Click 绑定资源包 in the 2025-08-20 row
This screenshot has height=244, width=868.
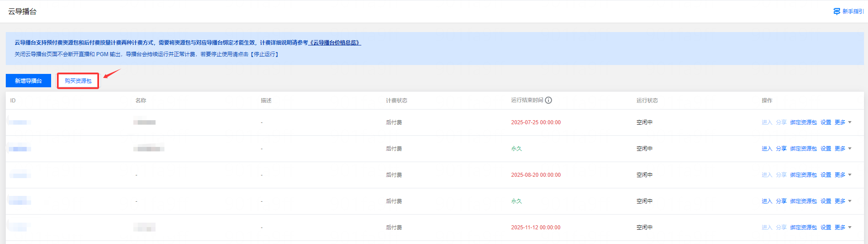pos(804,175)
